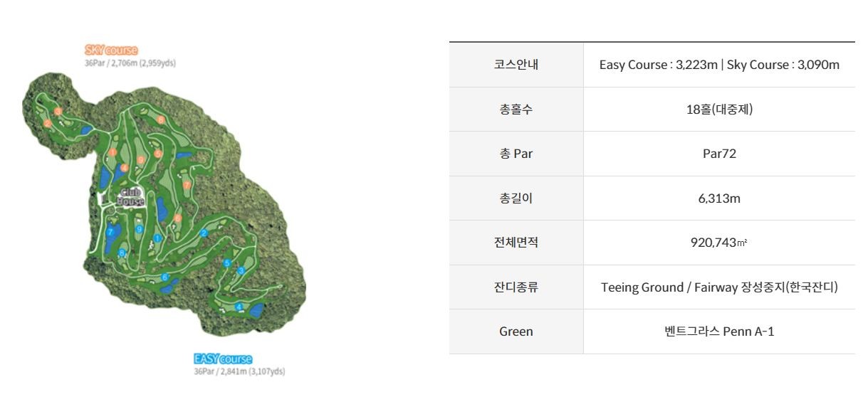
Task: Click the Easy Course 3,223m Sky Course value
Action: (719, 65)
